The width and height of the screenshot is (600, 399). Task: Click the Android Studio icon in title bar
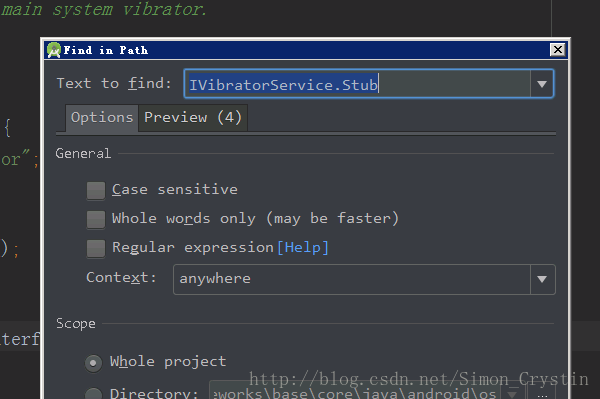click(x=54, y=50)
